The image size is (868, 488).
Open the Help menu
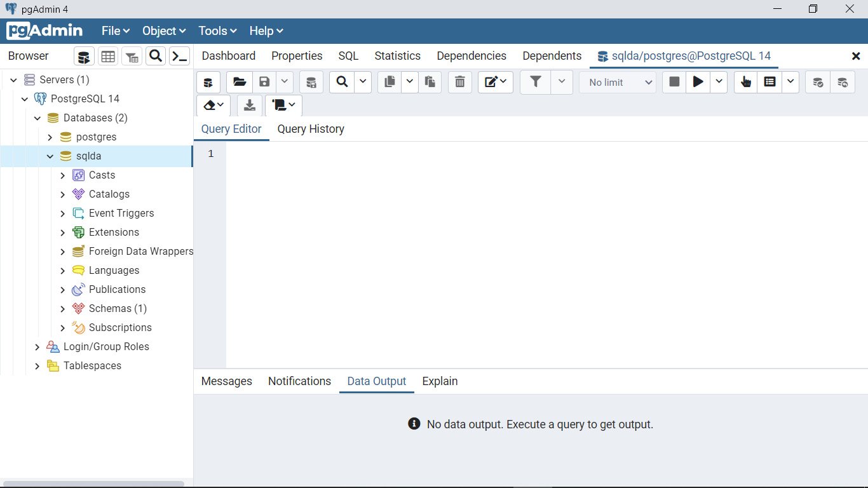pyautogui.click(x=266, y=31)
